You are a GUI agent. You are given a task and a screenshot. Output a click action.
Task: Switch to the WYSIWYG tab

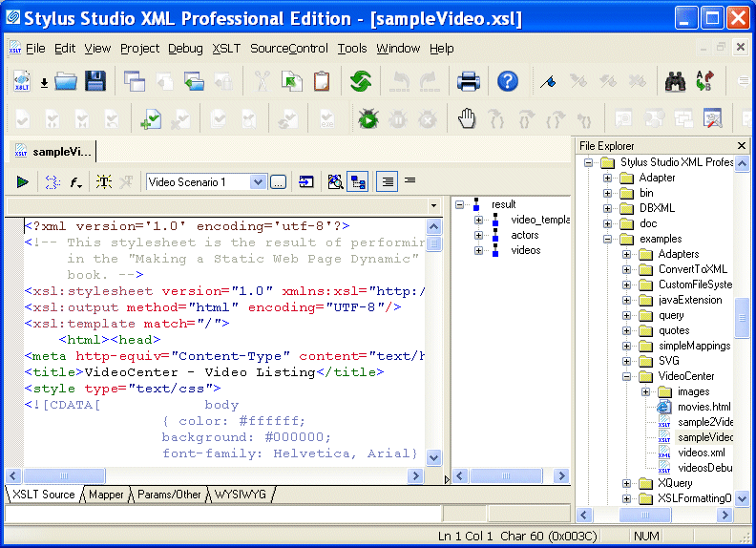click(x=241, y=495)
